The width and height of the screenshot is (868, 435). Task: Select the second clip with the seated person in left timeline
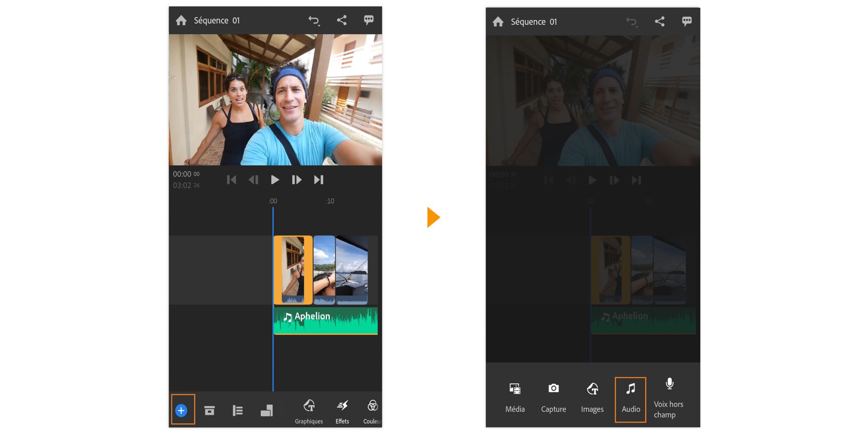click(x=324, y=270)
